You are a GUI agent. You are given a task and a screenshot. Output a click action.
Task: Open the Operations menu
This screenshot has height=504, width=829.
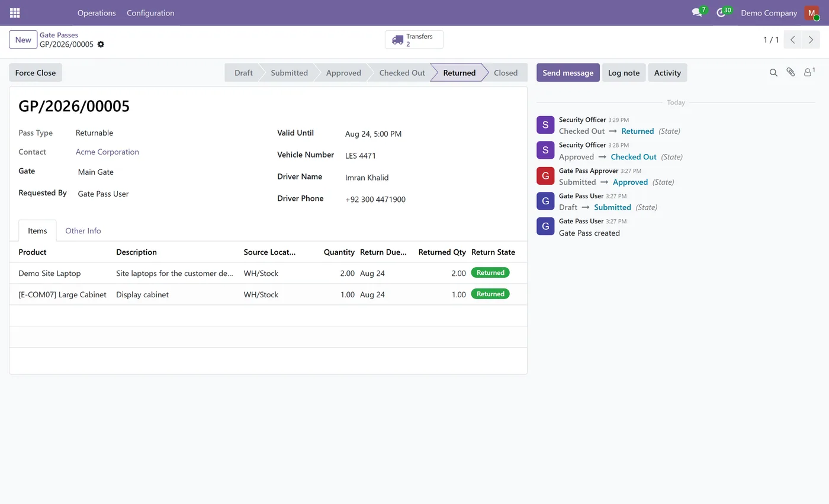97,12
